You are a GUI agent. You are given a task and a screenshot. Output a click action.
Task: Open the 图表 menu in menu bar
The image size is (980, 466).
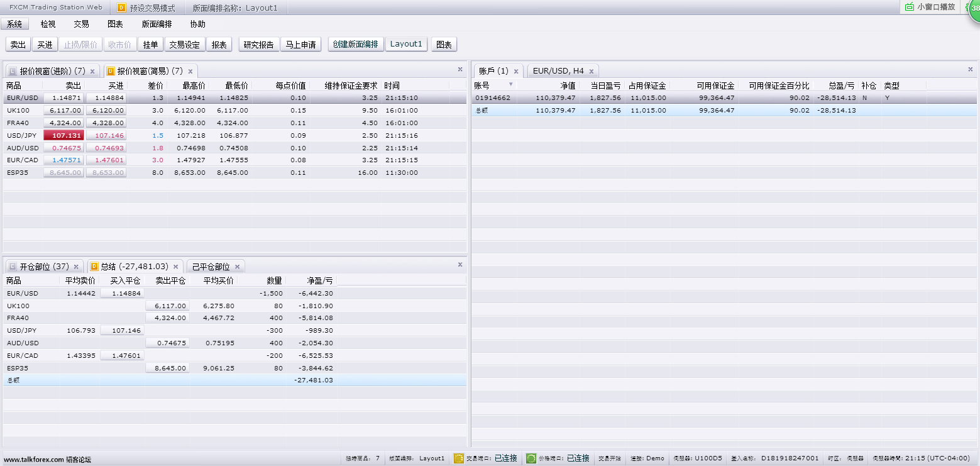(115, 24)
